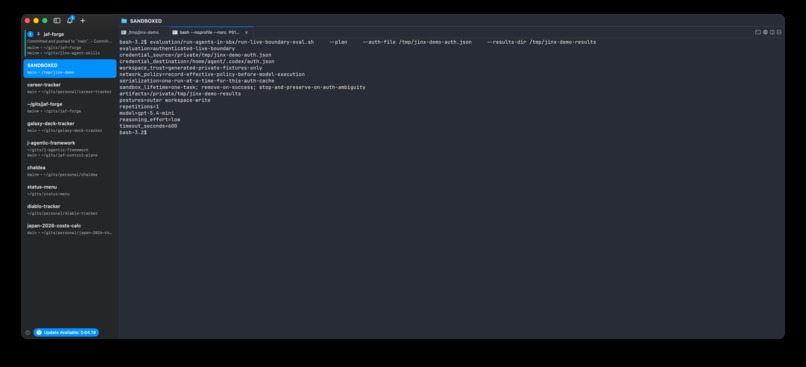Click the ~/gits/jaf-control-plane path line
806x367 pixels.
coord(62,155)
